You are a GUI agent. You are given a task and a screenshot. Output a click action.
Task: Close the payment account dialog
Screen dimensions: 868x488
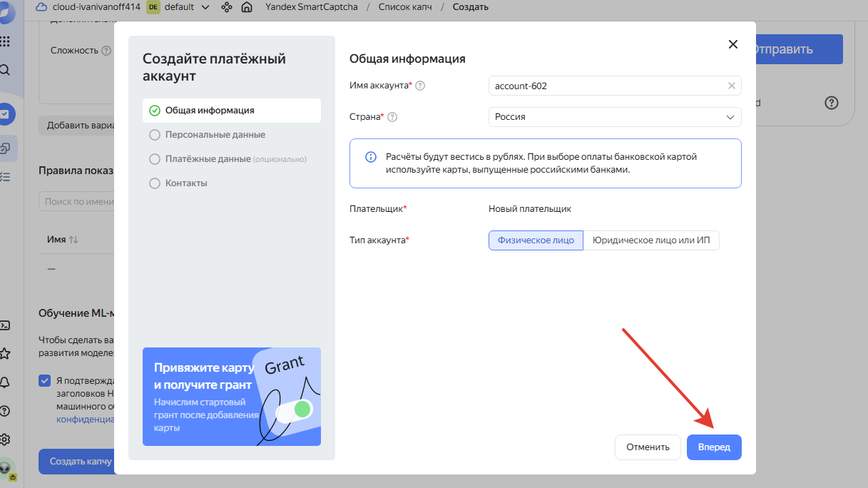click(x=732, y=44)
